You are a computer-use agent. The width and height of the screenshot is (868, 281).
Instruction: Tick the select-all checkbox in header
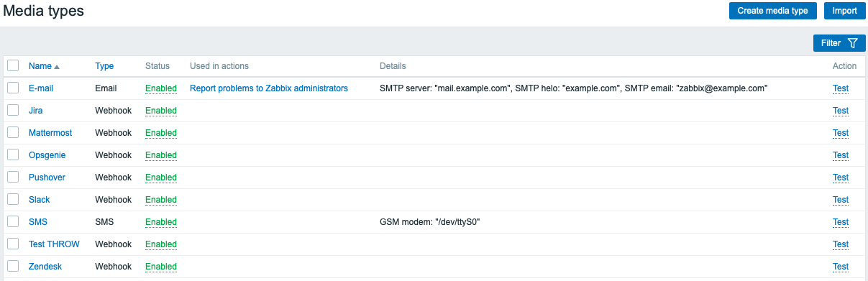13,65
